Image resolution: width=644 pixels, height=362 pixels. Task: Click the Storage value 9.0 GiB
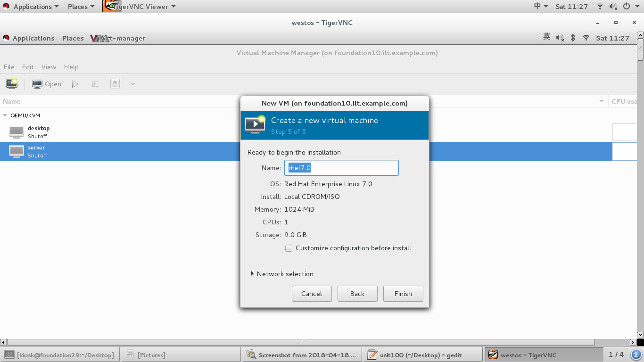(x=296, y=235)
